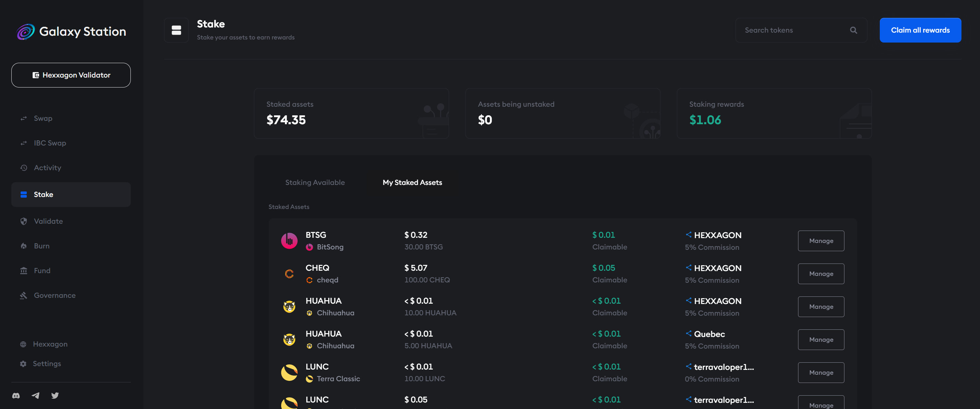Open the Burn page
Screen dimensions: 980x409
[x=42, y=246]
